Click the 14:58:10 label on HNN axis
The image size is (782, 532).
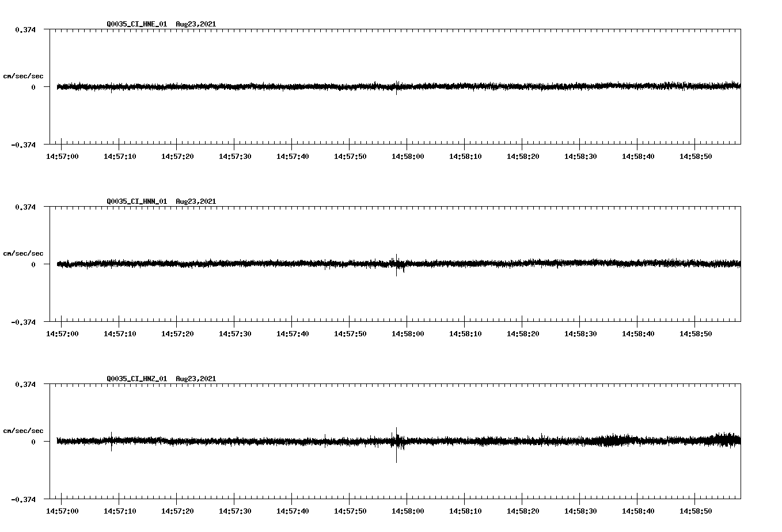coord(465,334)
